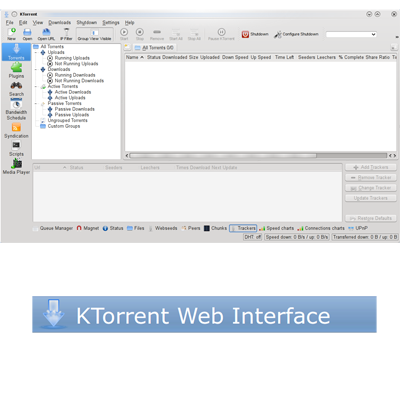Click the Shutdown toolbar button
Screen dimensions: 400x400
[255, 34]
